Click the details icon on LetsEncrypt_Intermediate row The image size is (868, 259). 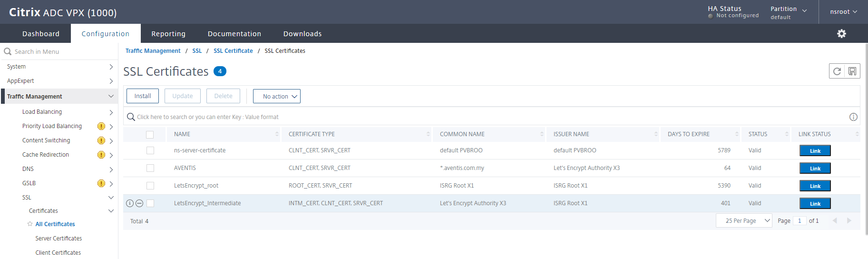(130, 203)
